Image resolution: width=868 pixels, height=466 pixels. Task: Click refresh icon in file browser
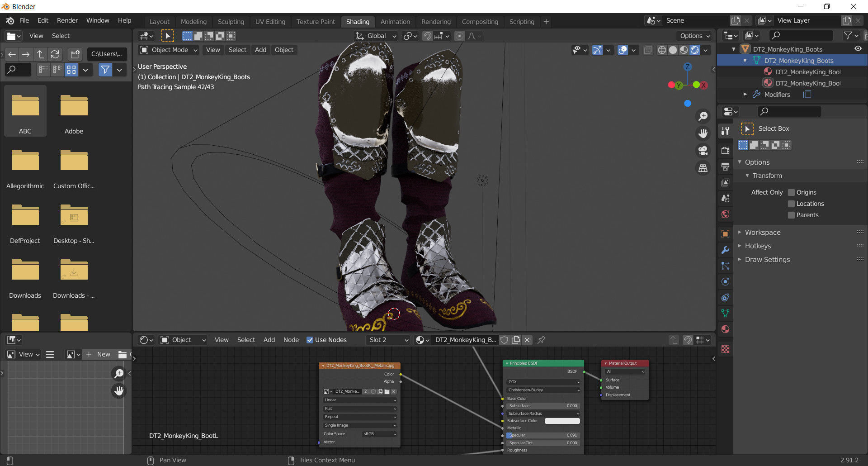pos(55,54)
